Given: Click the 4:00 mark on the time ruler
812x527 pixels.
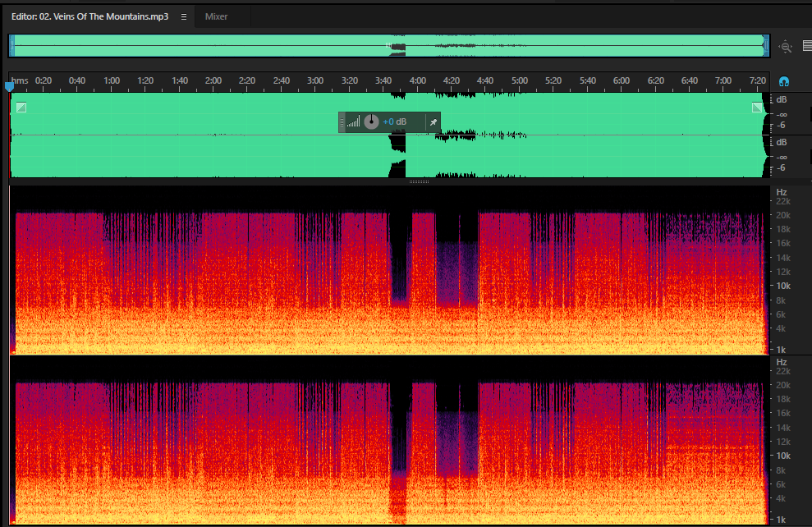Looking at the screenshot, I should (x=417, y=80).
